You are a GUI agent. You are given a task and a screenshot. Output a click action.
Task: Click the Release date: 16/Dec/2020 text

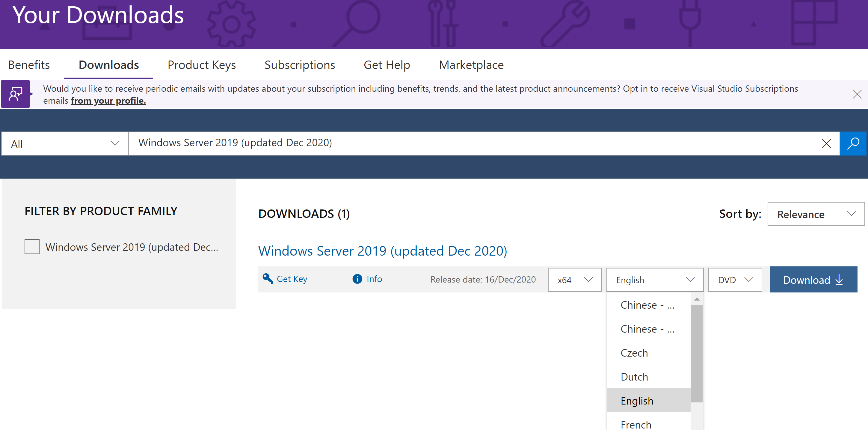coord(483,280)
